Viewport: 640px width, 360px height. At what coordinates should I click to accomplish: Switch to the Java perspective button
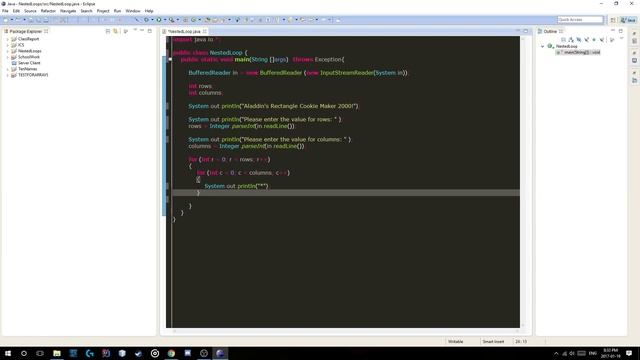tap(628, 20)
